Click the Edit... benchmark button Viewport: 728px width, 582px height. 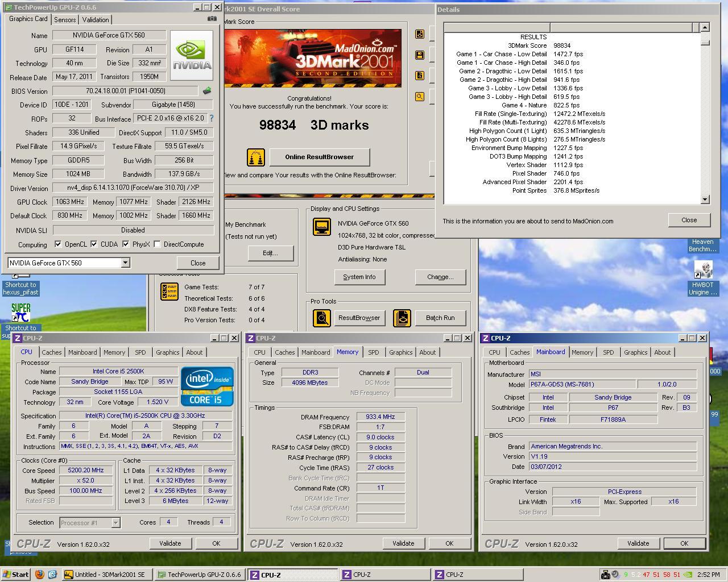270,253
